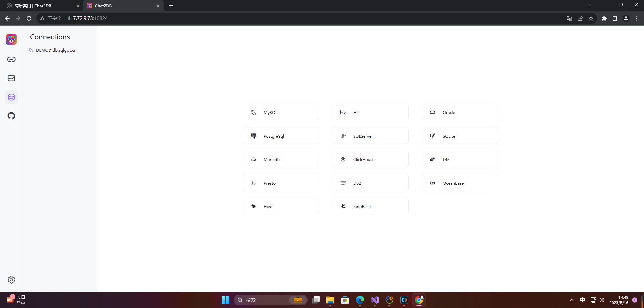This screenshot has height=308, width=644.
Task: Show hidden system tray icons
Action: coord(572,300)
